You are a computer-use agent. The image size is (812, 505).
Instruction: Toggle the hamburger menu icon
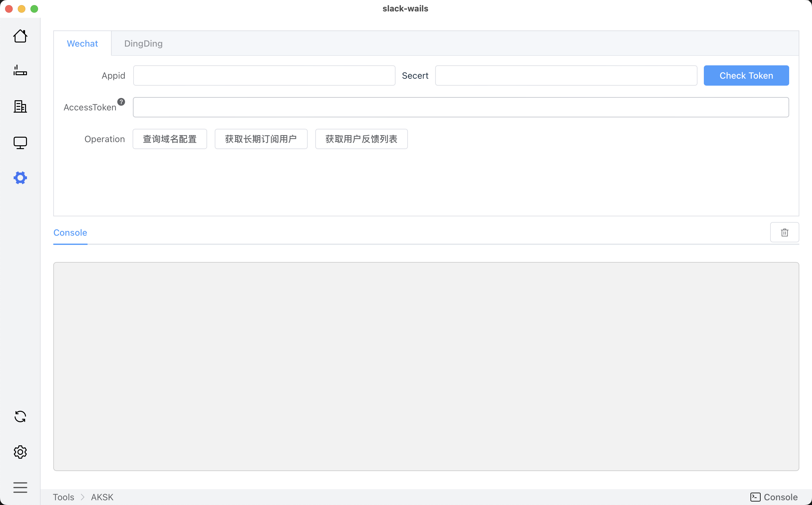tap(20, 487)
